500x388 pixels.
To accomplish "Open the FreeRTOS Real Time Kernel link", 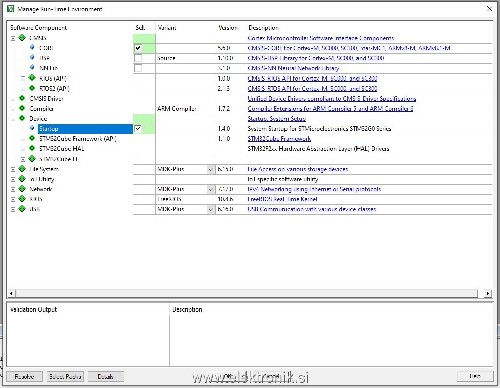I will [282, 199].
